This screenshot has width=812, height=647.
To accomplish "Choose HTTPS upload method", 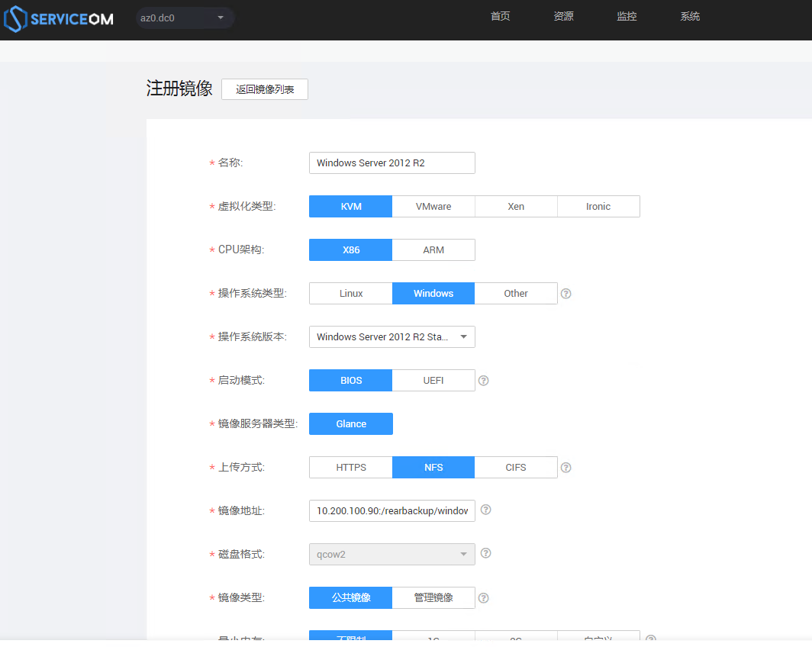I will coord(350,468).
